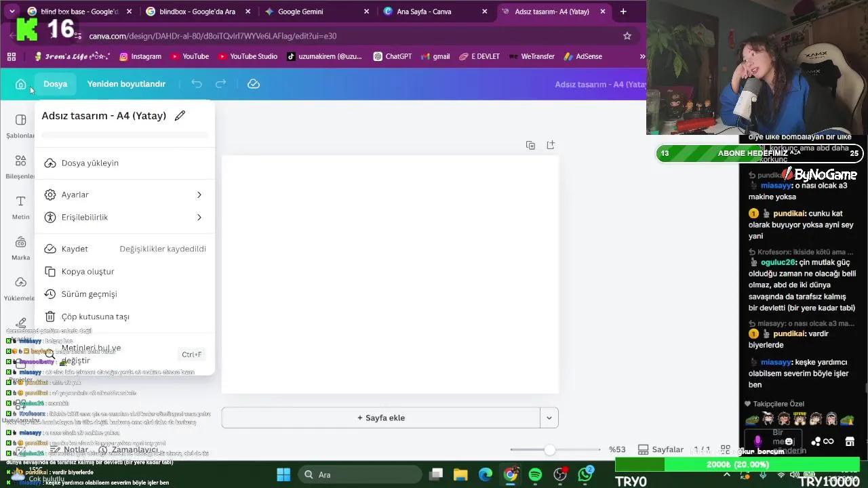Open the Yüklemeler uploads panel
The width and height of the screenshot is (868, 488).
coord(20,289)
